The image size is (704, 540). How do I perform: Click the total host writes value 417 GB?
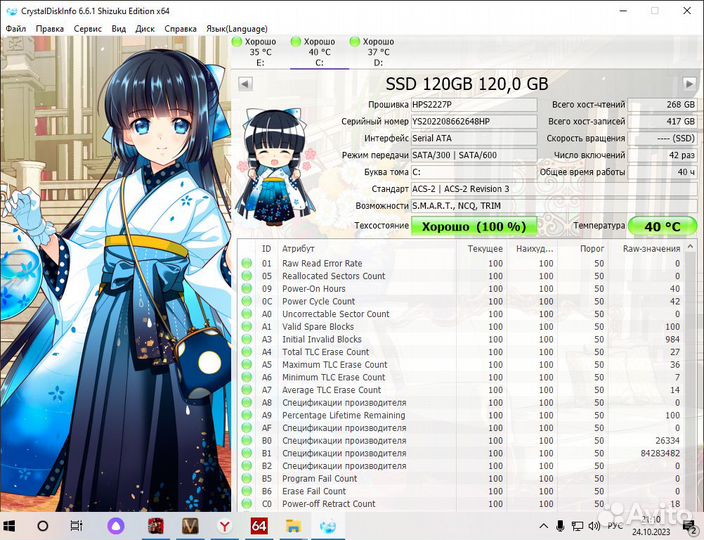click(662, 122)
